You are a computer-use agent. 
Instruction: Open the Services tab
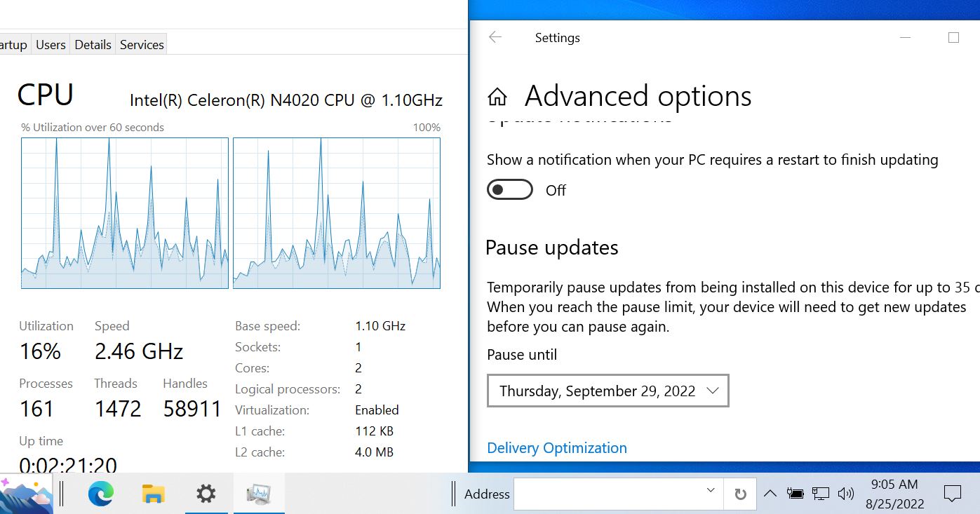142,45
